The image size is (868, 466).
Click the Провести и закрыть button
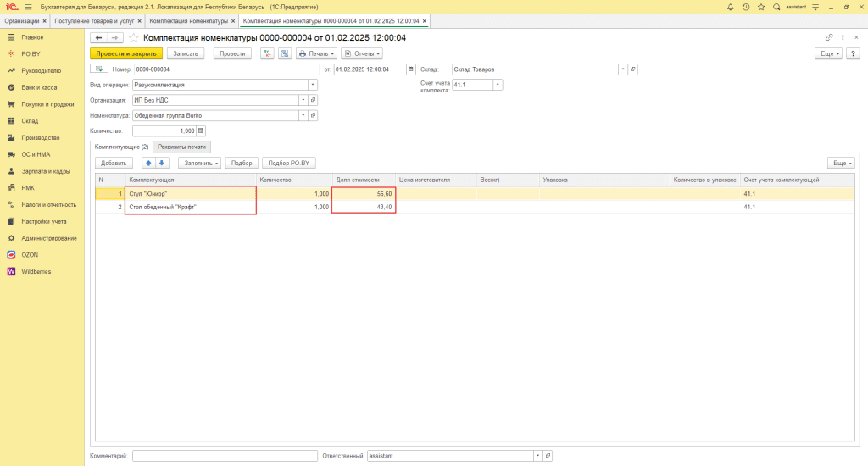[x=125, y=53]
